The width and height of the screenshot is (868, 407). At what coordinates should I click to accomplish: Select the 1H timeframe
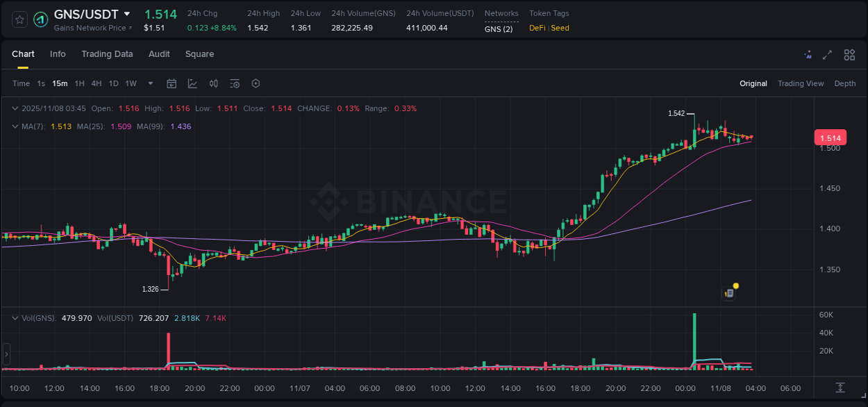pos(79,83)
